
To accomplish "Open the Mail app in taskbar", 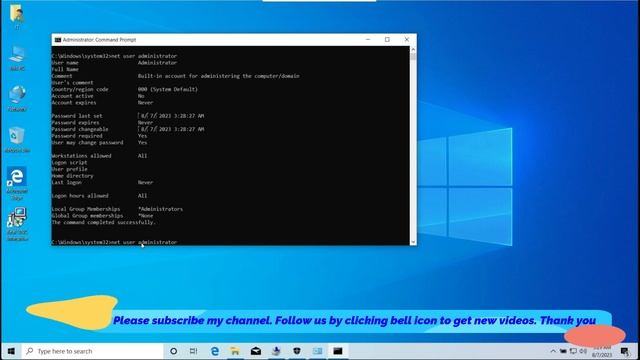I will tap(256, 351).
